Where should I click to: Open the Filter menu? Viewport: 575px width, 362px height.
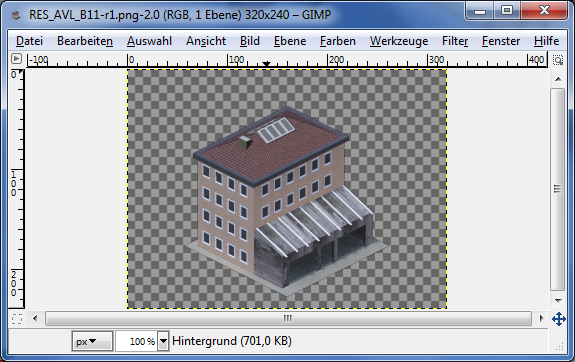(455, 41)
